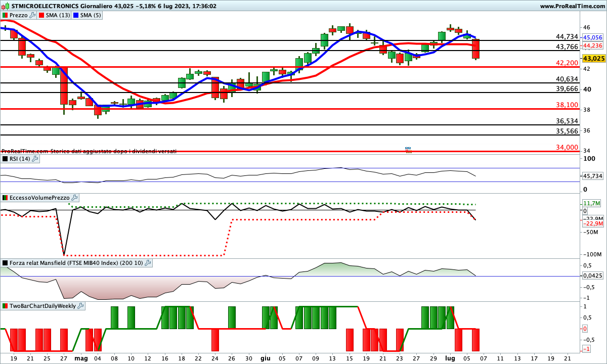
Task: Click the green 11,7M volume tag
Action: point(592,203)
